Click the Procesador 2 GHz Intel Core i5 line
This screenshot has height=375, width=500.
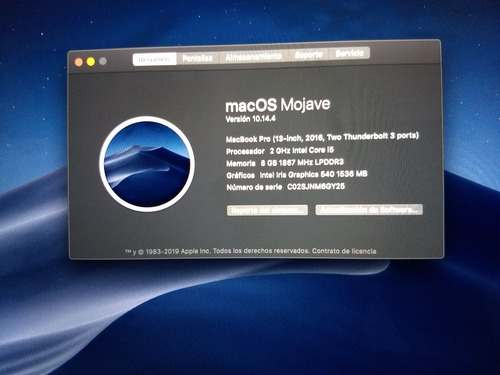point(280,151)
